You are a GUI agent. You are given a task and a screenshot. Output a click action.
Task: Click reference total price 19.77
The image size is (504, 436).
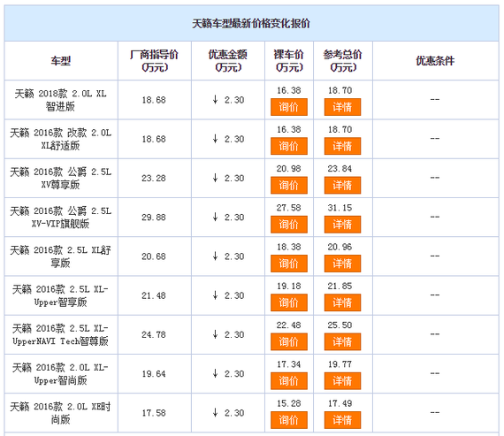click(x=340, y=364)
